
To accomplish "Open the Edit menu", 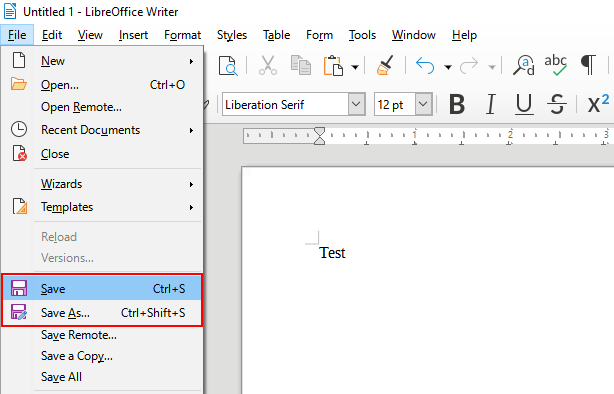I will pos(52,35).
